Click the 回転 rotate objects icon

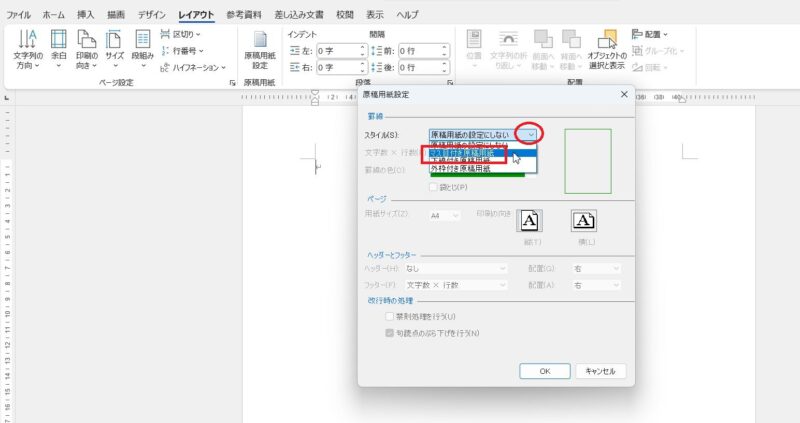pos(650,67)
